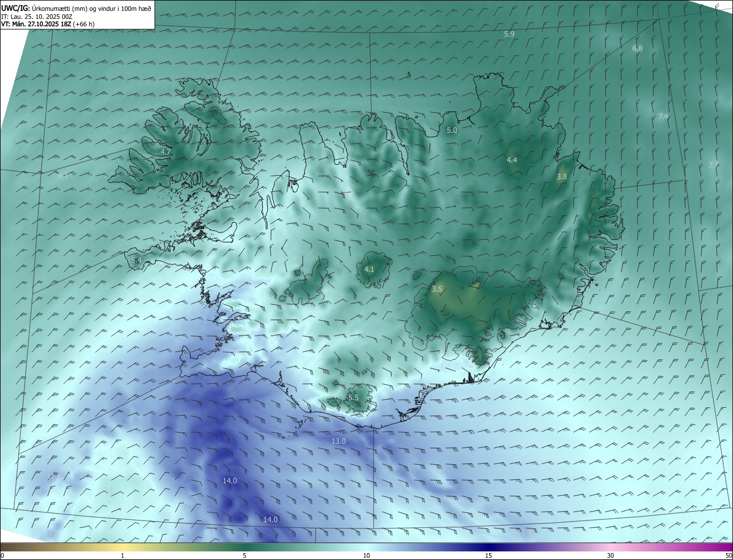733x560 pixels.
Task: Click the "10" tick on the color scale
Action: click(366, 555)
